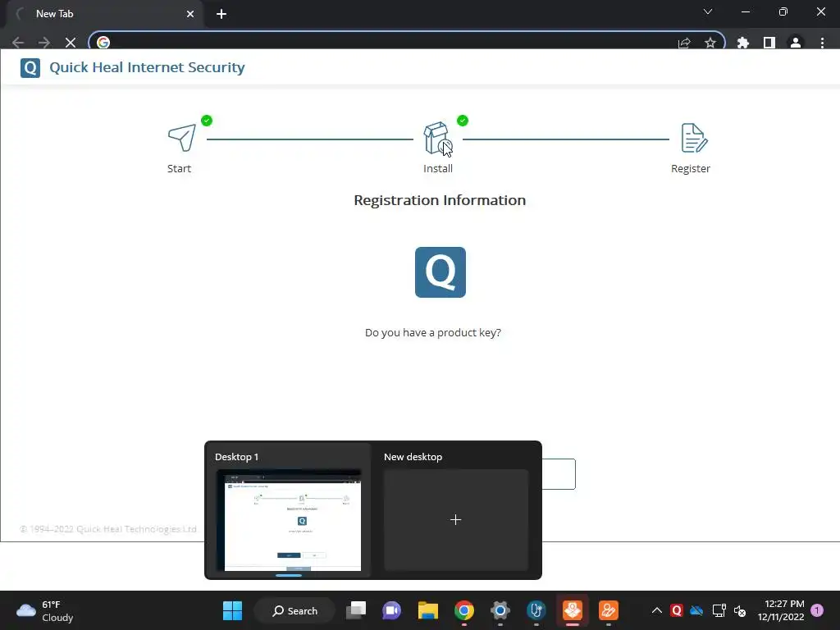Click the Install step box icon
The image size is (840, 630).
pos(437,138)
